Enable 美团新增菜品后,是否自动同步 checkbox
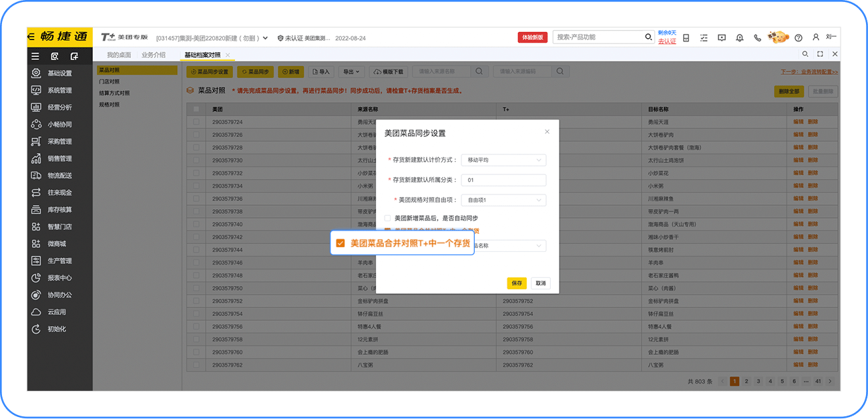868x419 pixels. coord(388,218)
